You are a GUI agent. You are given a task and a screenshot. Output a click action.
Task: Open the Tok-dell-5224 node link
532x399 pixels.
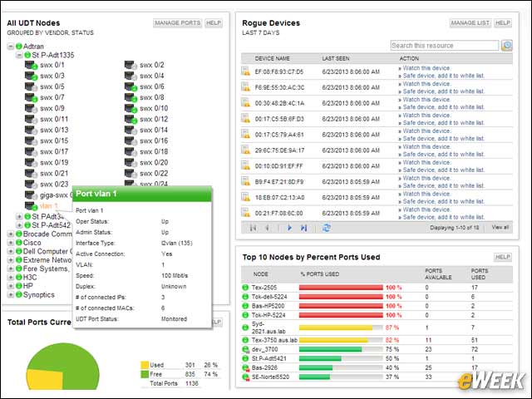(x=269, y=297)
